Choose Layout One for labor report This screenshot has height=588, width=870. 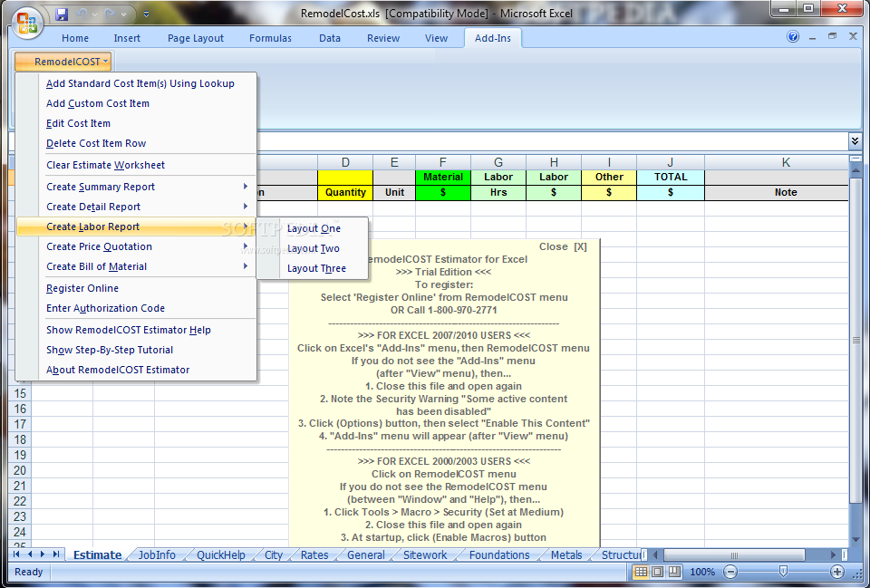point(314,228)
